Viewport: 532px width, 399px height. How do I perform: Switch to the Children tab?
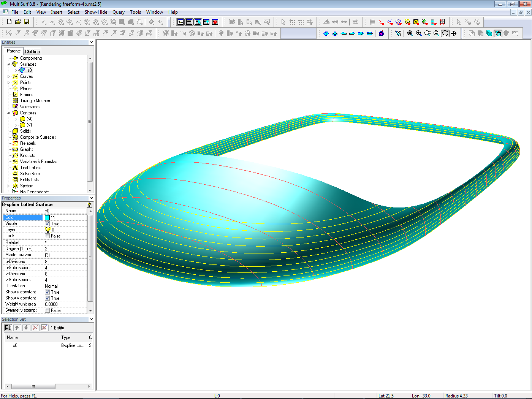coord(32,52)
